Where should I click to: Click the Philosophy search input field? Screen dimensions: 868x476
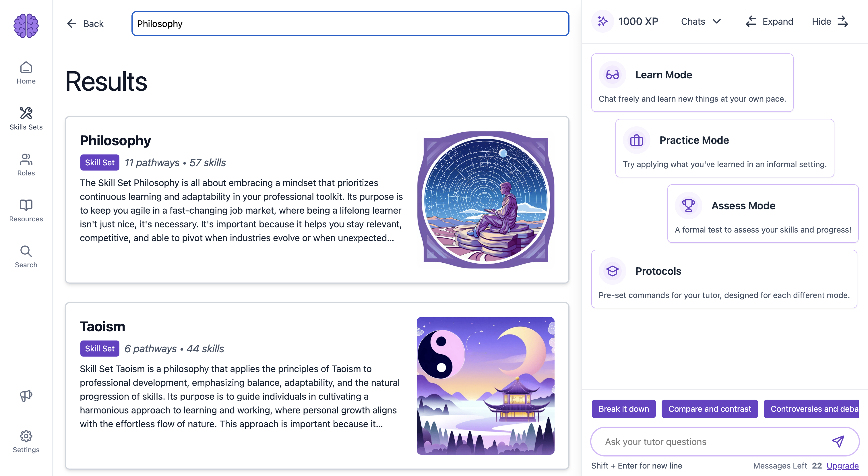click(x=350, y=24)
